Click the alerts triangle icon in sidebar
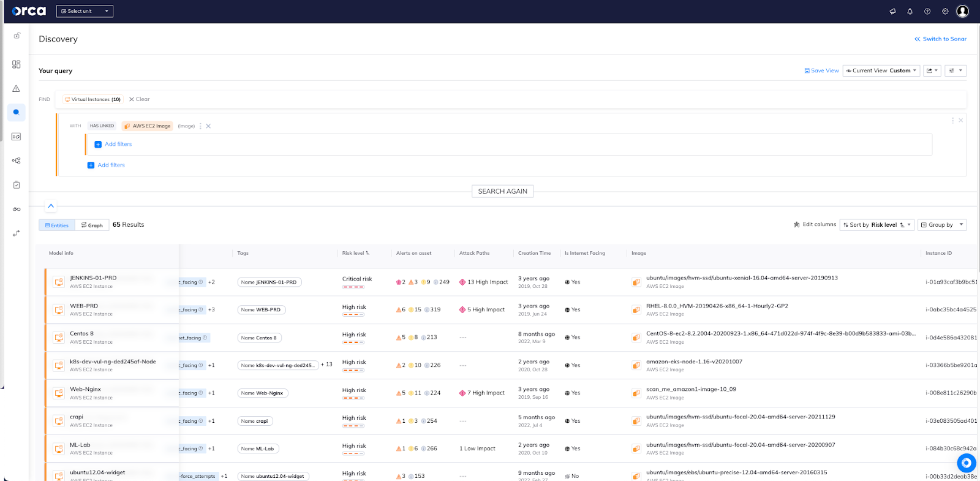The height and width of the screenshot is (481, 980). point(17,89)
